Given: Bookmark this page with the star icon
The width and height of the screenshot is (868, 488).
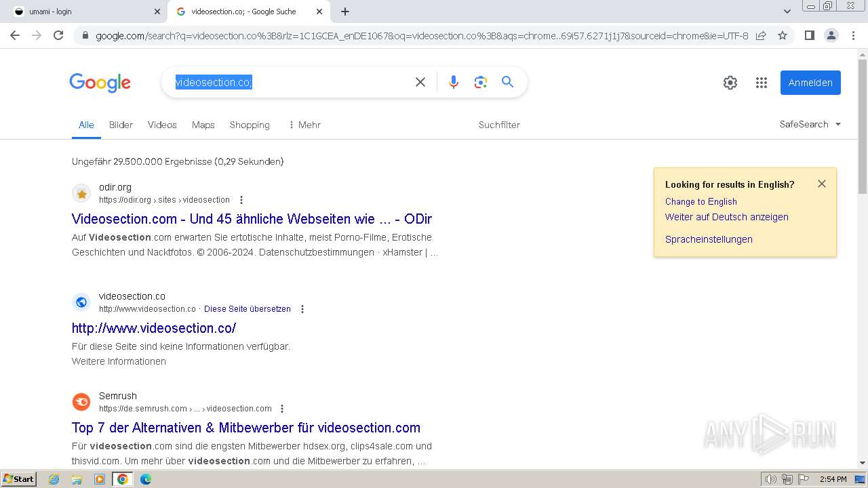Looking at the screenshot, I should click(x=783, y=35).
